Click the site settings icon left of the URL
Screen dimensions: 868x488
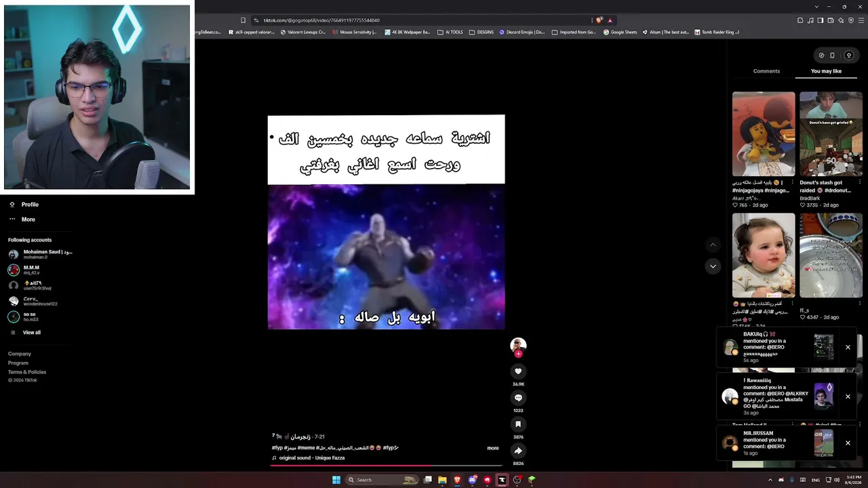click(x=257, y=20)
